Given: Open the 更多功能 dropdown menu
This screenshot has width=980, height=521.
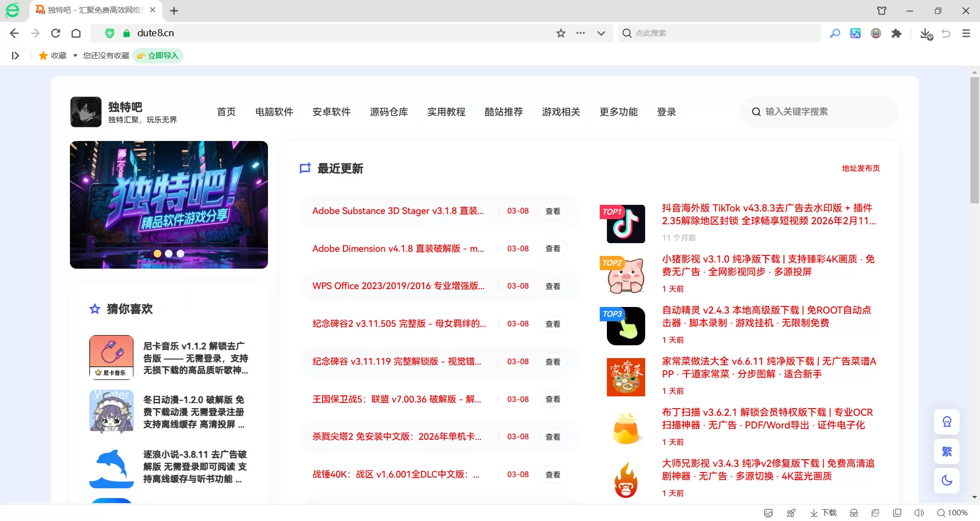Looking at the screenshot, I should [618, 112].
